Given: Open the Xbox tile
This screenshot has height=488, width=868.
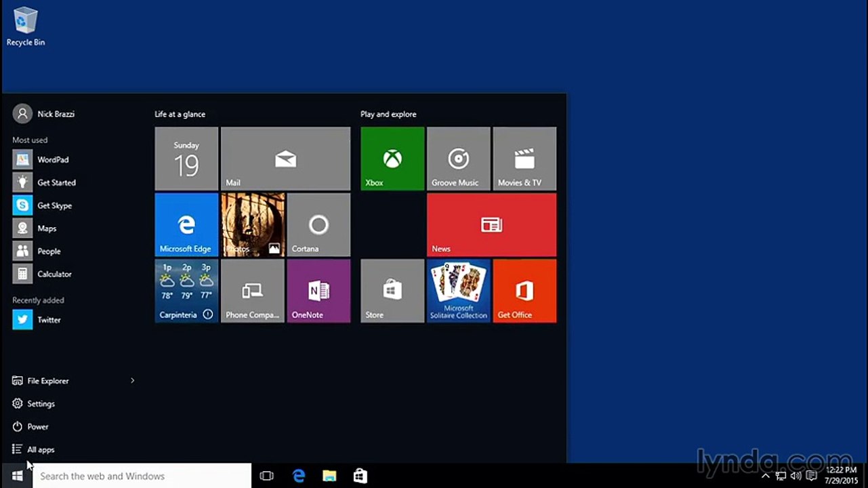Looking at the screenshot, I should pos(392,159).
